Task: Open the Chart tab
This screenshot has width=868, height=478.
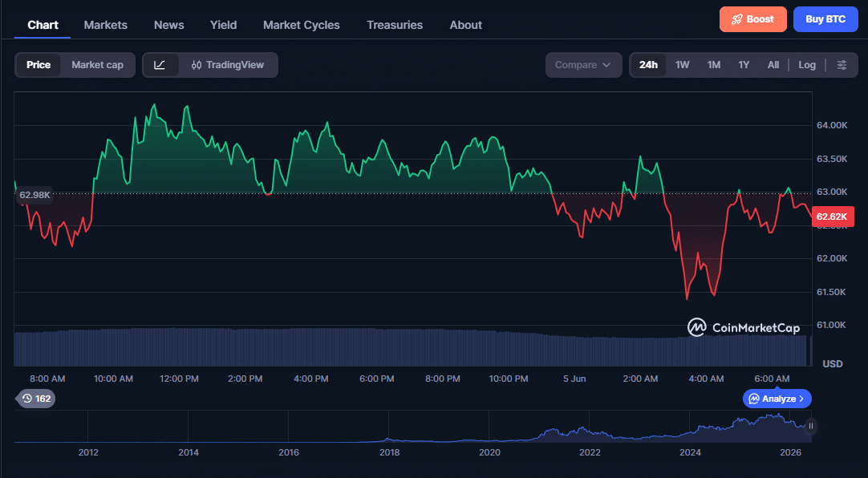Action: [x=43, y=25]
